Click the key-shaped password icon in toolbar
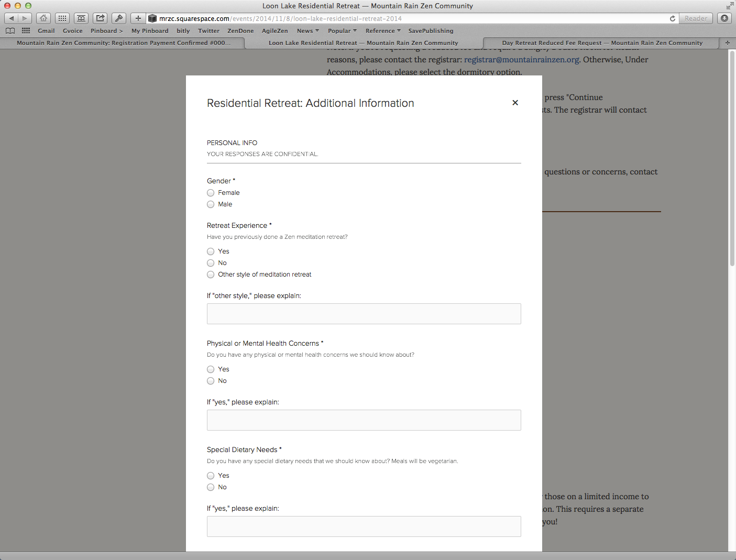The width and height of the screenshot is (736, 560). pos(119,18)
